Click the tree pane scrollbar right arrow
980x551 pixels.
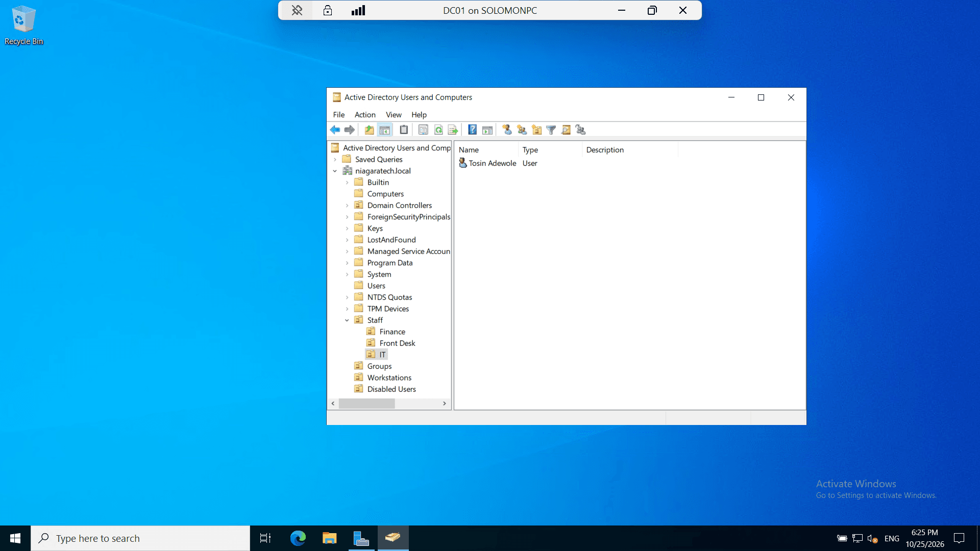point(445,404)
